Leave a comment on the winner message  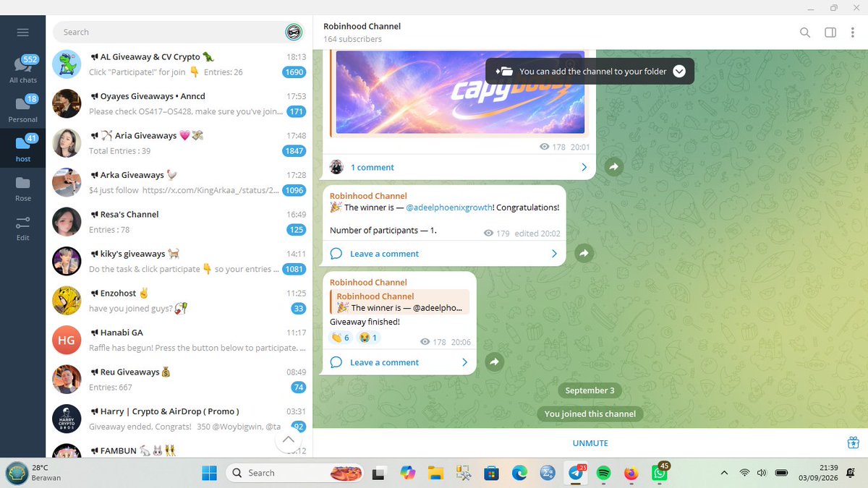click(x=384, y=254)
